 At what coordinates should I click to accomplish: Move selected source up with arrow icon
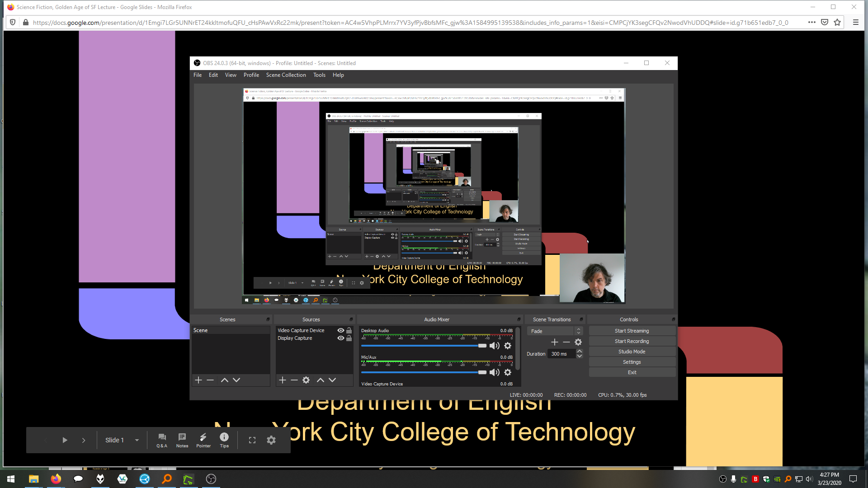tap(321, 380)
